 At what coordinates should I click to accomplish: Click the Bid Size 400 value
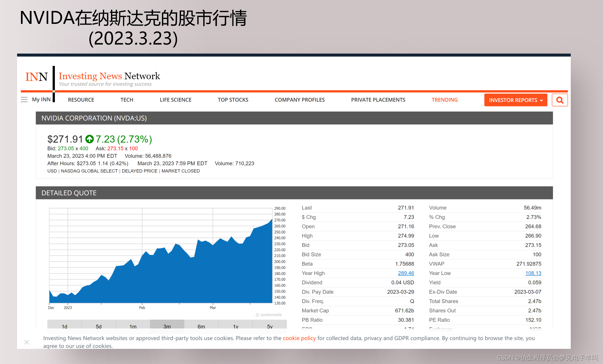pyautogui.click(x=410, y=255)
